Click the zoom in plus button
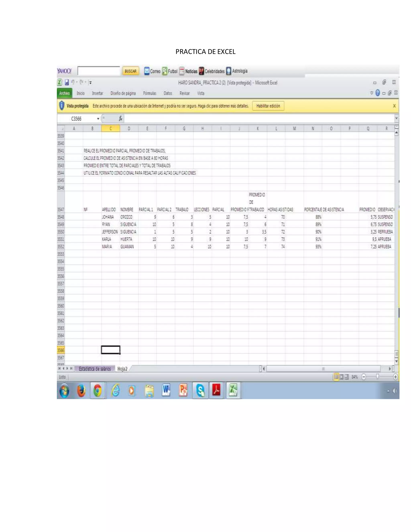 pos(395,377)
